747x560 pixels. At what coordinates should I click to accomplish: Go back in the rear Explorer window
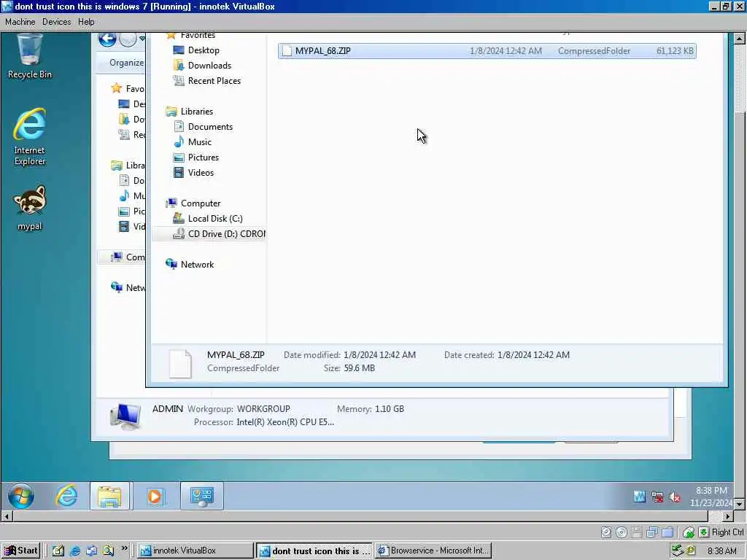tap(108, 39)
